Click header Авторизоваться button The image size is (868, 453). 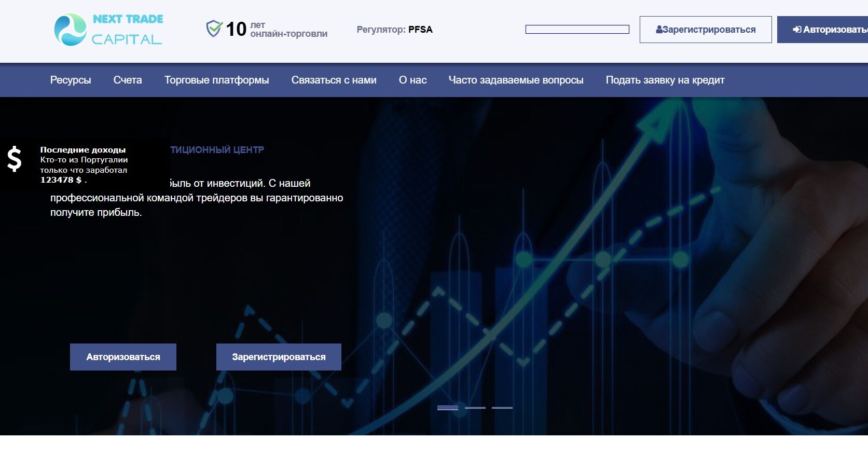(823, 30)
